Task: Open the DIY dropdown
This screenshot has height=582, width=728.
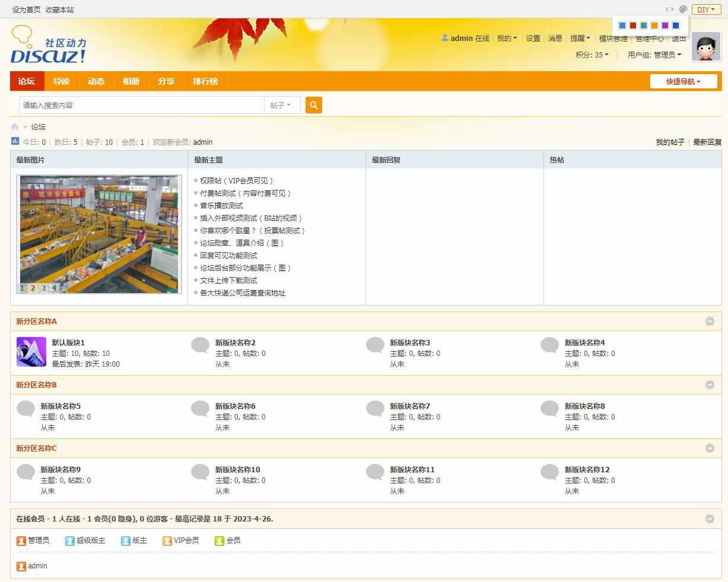Action: tap(706, 9)
